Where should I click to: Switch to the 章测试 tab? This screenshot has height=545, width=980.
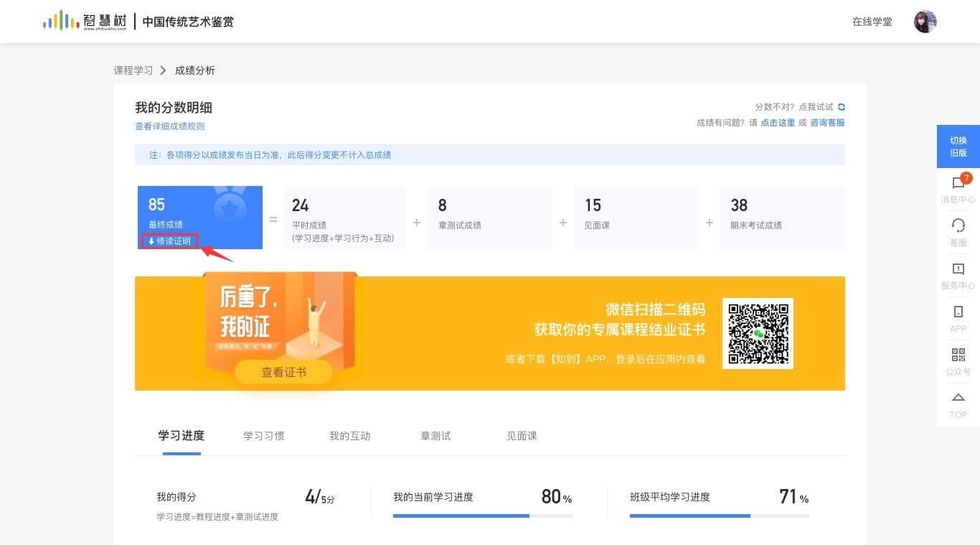click(435, 436)
